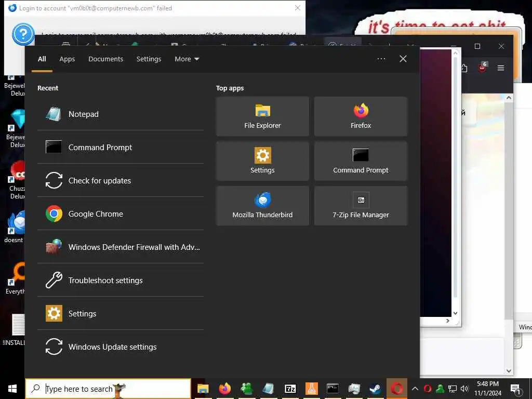
Task: Click the green user icon in system tray
Action: [440, 389]
